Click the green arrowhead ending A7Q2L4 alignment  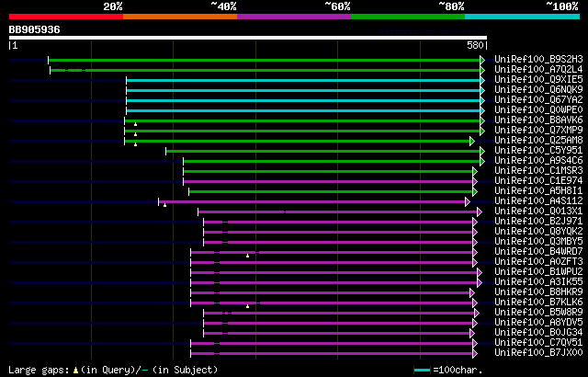[x=482, y=70]
